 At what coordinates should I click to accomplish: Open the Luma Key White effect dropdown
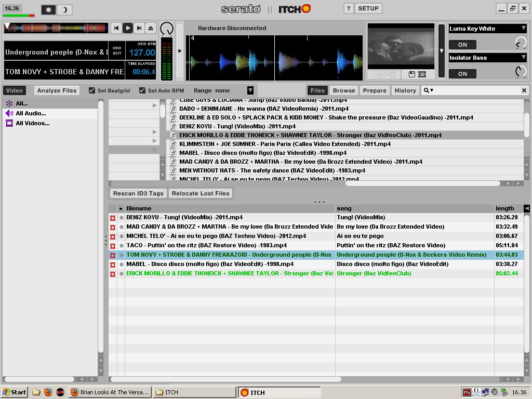[x=524, y=29]
